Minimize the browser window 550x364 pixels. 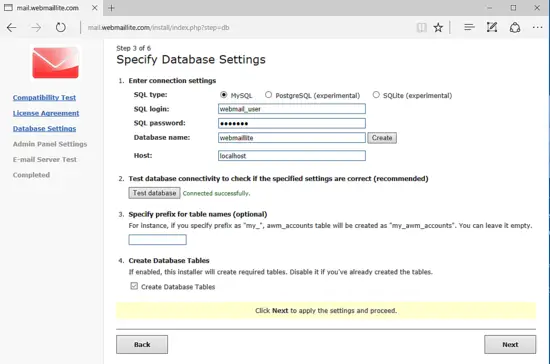point(489,8)
